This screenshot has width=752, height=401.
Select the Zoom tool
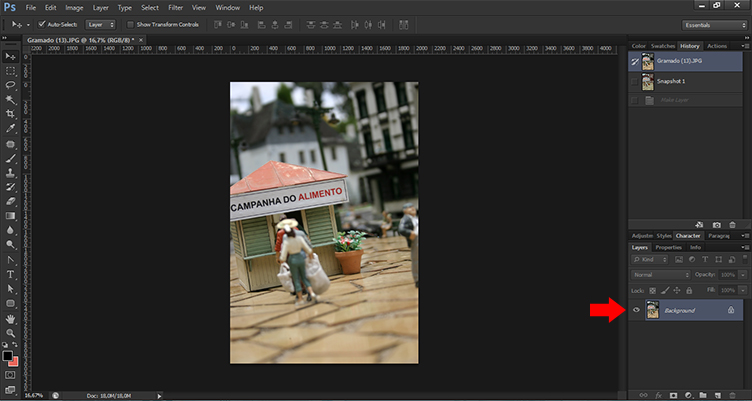(10, 333)
